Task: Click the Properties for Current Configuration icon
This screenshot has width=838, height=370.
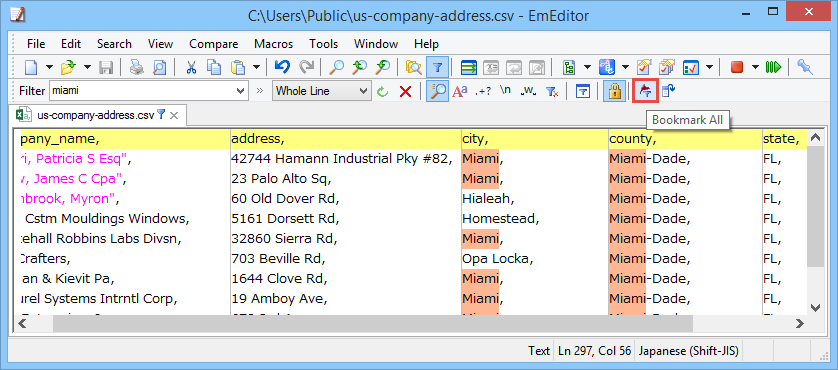Action: pyautogui.click(x=643, y=67)
